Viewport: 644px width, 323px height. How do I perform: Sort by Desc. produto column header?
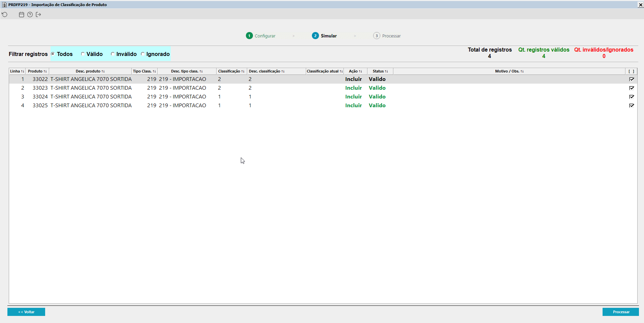90,71
